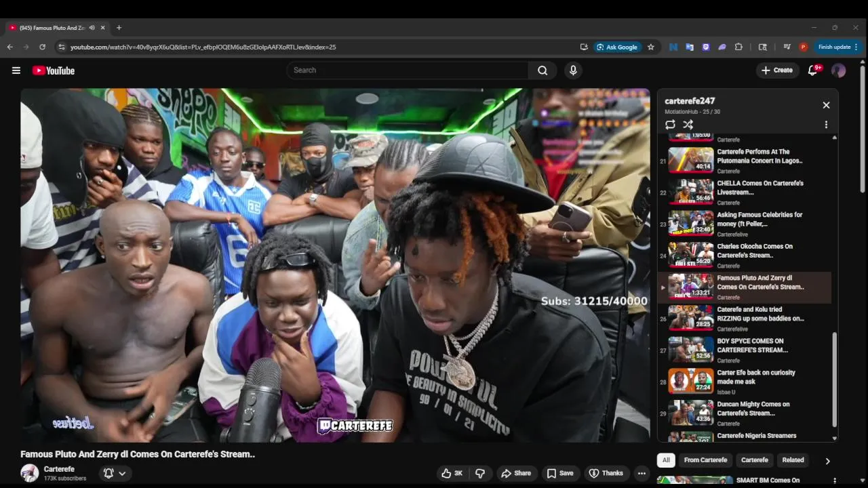Open the Twitch extension icon
868x488 pixels.
706,47
